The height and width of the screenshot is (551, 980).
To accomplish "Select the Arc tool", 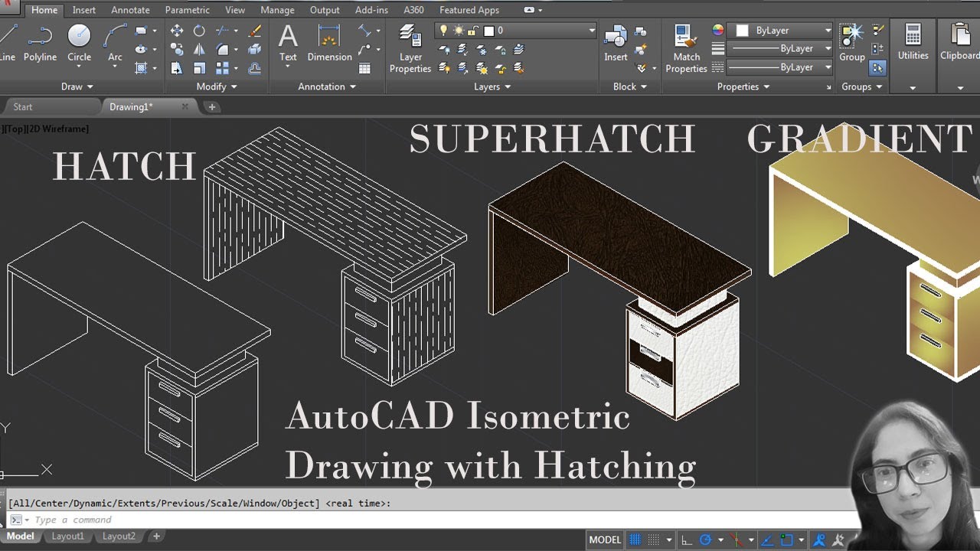I will tap(115, 44).
